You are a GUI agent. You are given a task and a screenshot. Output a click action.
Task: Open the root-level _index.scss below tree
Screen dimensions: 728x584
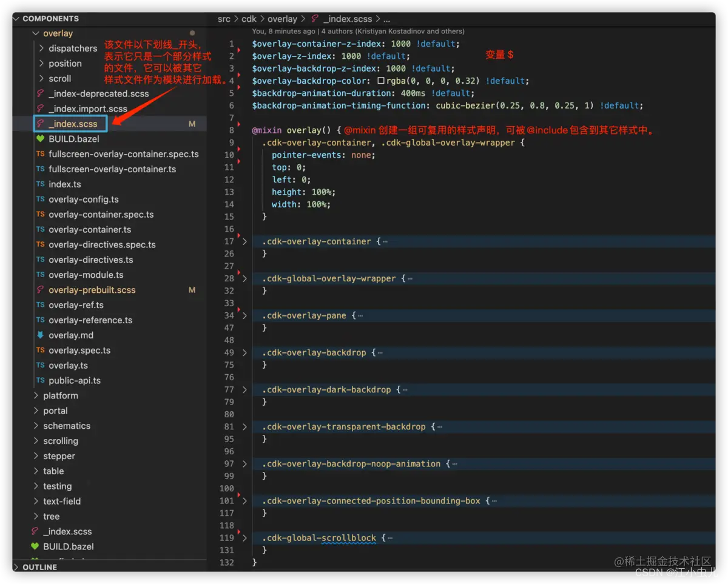tap(67, 532)
